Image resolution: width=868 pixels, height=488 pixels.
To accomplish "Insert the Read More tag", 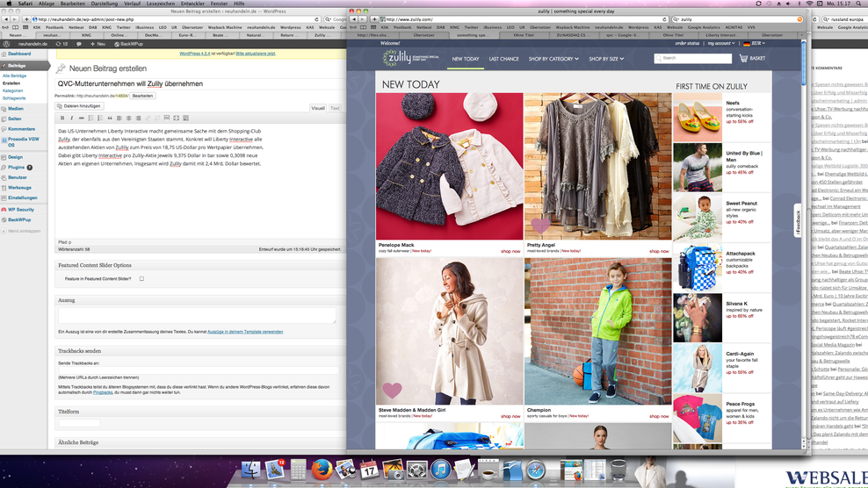I will (167, 118).
